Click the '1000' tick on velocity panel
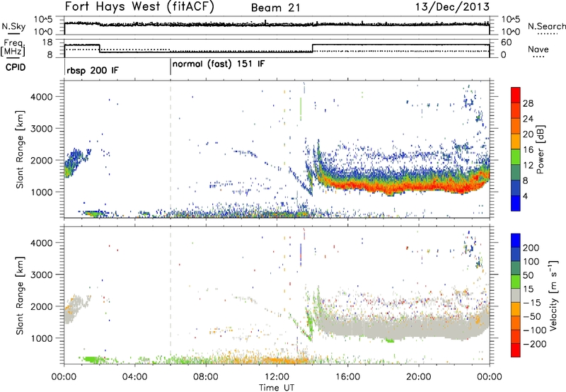The image size is (566, 392). pos(42,338)
